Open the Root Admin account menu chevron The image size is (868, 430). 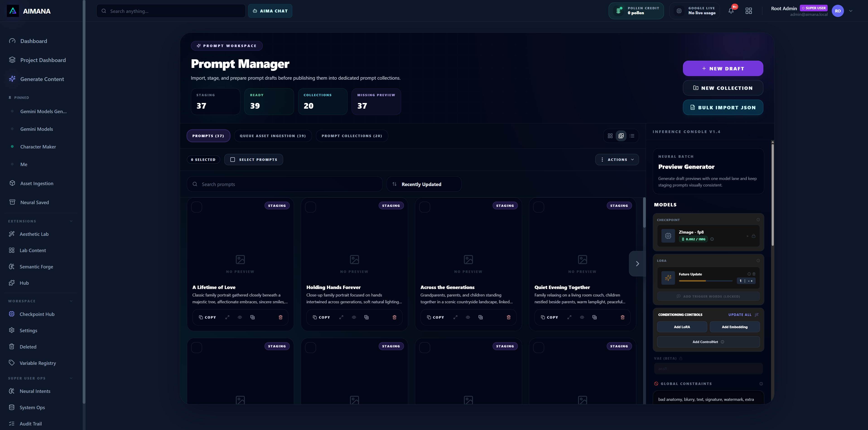(851, 11)
